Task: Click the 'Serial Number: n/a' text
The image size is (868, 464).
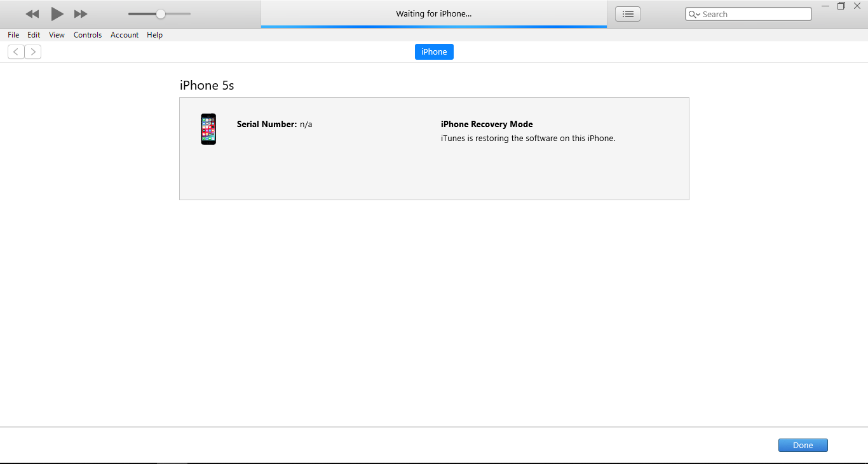Action: 275,125
